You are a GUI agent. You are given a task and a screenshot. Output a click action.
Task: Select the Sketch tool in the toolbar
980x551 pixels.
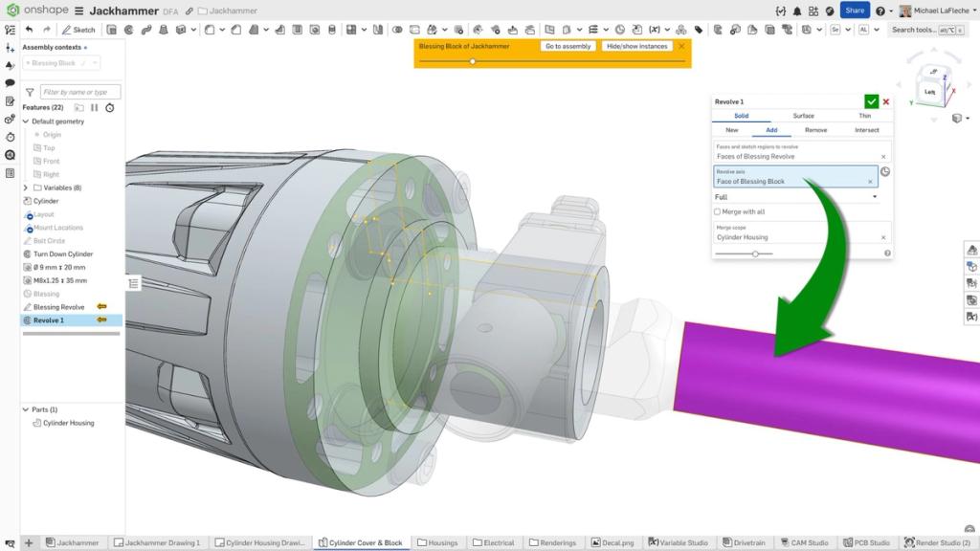click(79, 29)
